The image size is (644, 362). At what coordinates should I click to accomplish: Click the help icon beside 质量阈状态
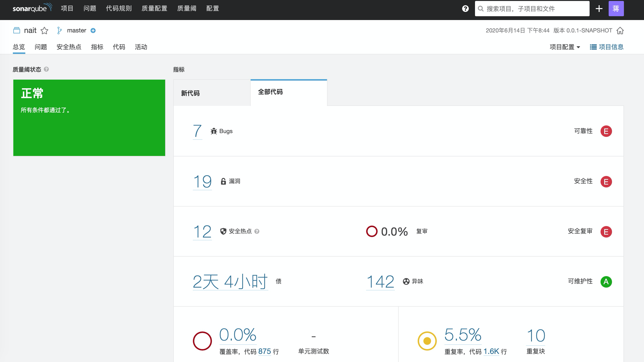(x=46, y=69)
